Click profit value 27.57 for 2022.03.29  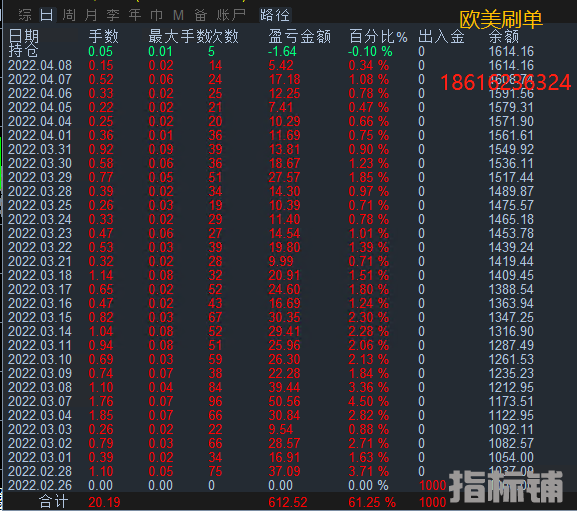point(284,177)
